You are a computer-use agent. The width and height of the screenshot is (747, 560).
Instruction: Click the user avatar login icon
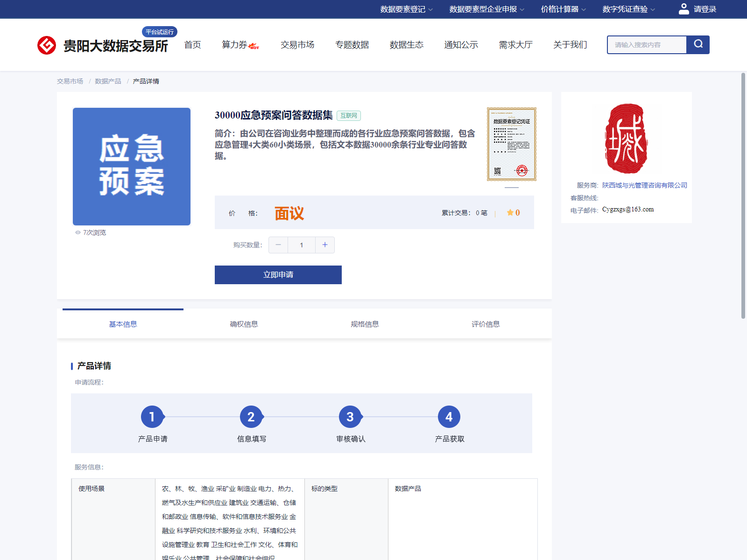click(684, 9)
